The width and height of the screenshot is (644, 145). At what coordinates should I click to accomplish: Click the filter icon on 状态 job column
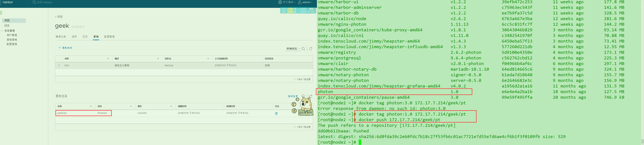131,106
